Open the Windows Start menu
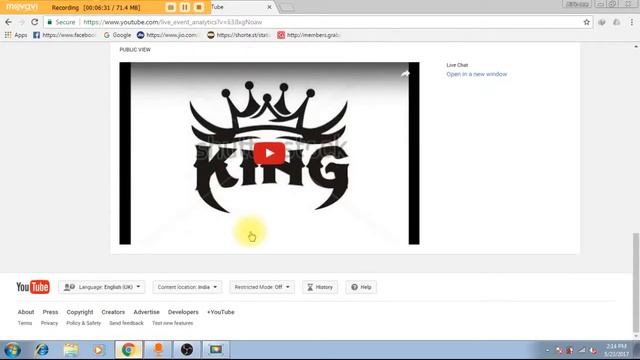640x360 pixels. coord(12,350)
